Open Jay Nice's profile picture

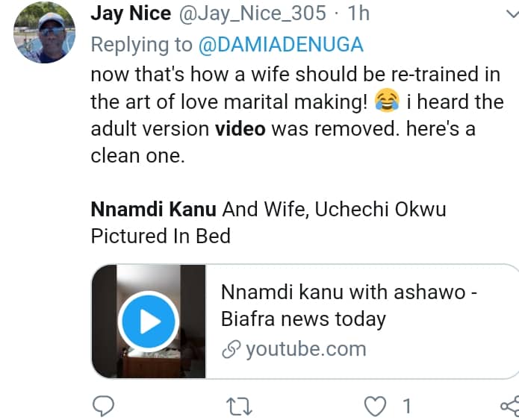pos(42,33)
